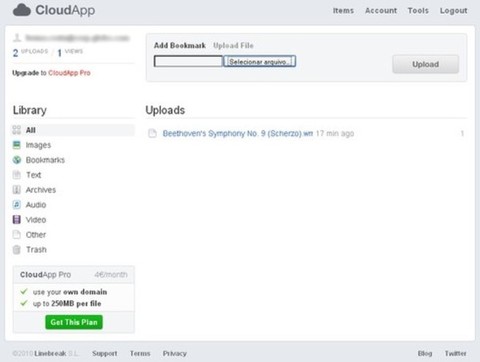
Task: Click the CloudApp cloud logo icon
Action: click(22, 10)
